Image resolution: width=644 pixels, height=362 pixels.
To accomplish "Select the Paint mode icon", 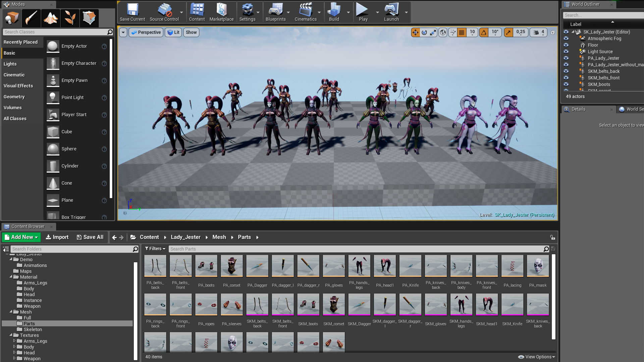I will point(31,18).
